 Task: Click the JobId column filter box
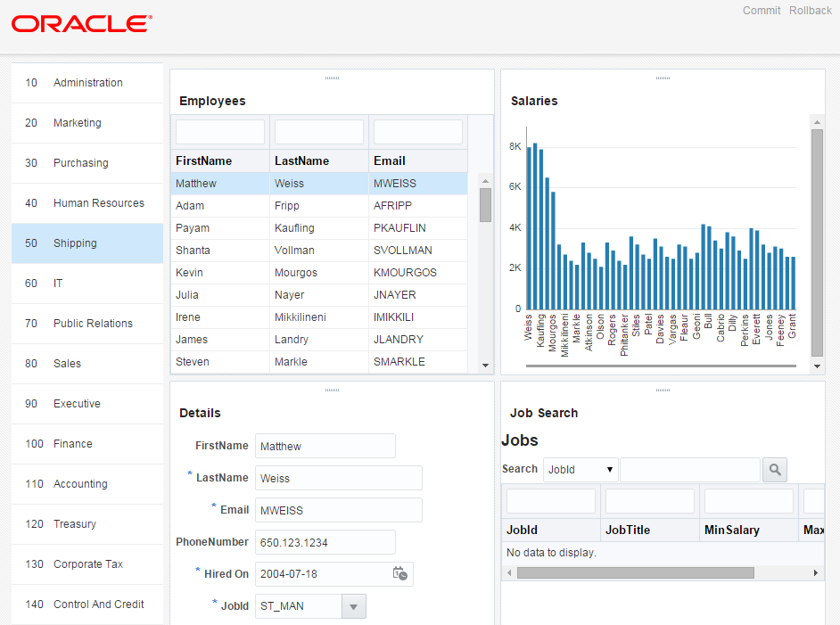coord(551,501)
